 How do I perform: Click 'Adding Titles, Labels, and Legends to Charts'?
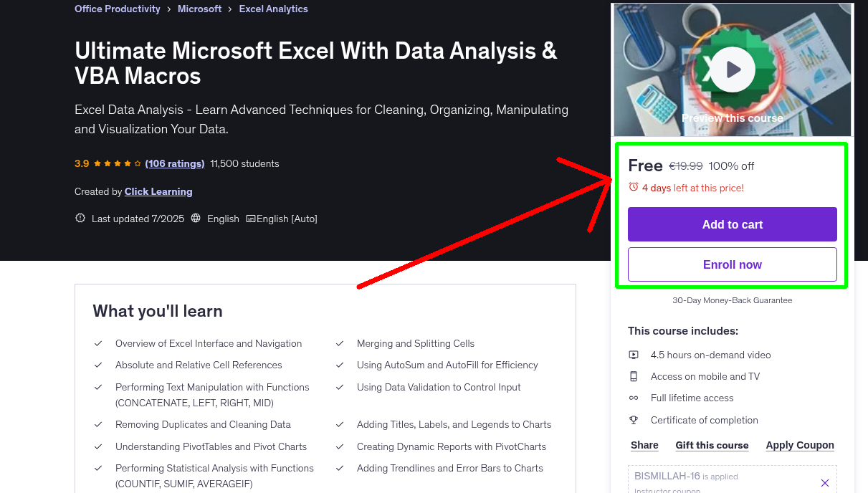(454, 424)
